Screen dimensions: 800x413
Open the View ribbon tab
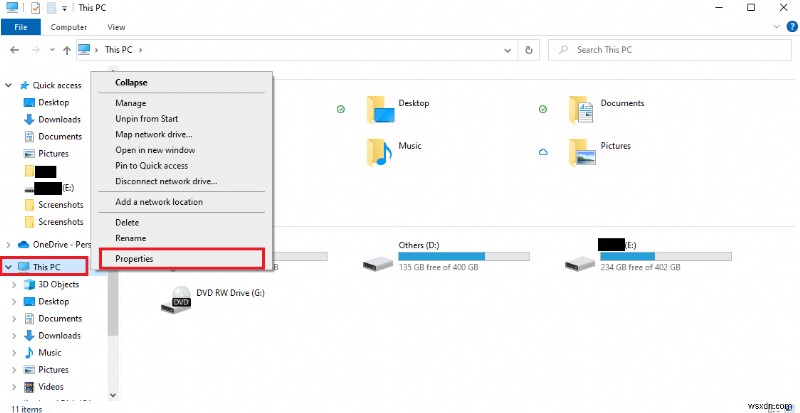click(x=116, y=27)
